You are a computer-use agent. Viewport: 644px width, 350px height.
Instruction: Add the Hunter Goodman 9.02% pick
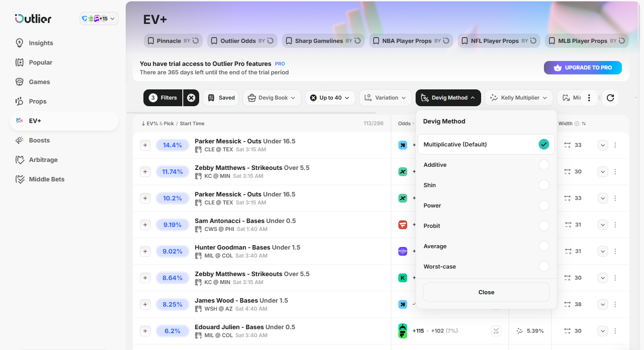pos(145,251)
